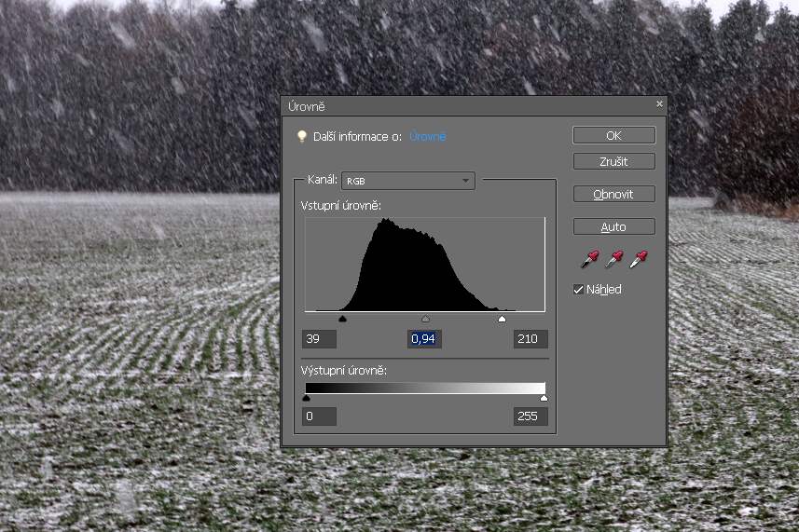Select the white point eyedropper
The width and height of the screenshot is (799, 532).
click(x=639, y=259)
